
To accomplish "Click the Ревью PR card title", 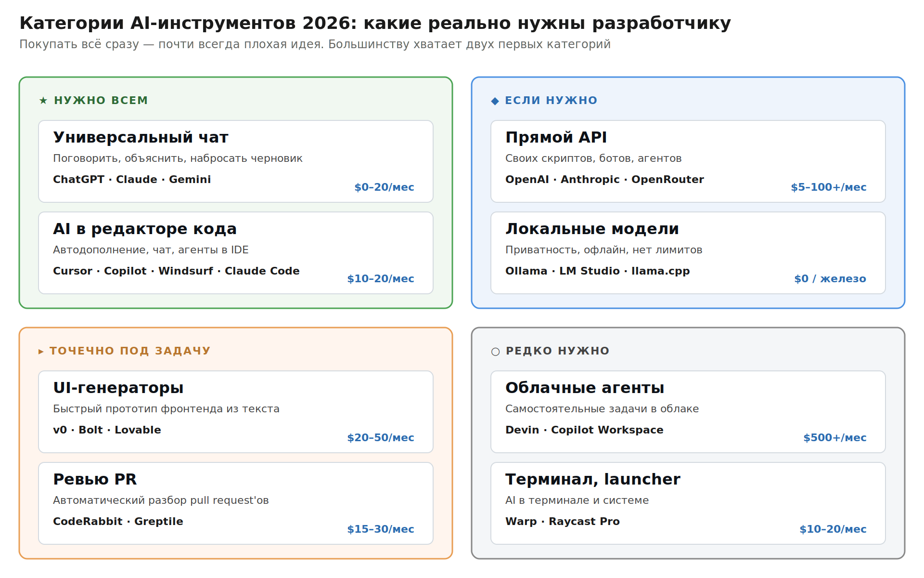I will point(95,479).
